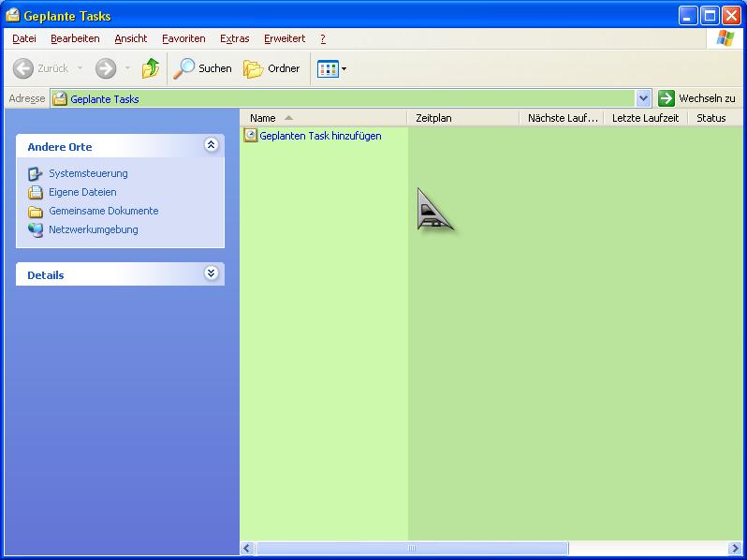The height and width of the screenshot is (560, 747).
Task: Click the Ansichten view icon in toolbar
Action: pyautogui.click(x=327, y=68)
